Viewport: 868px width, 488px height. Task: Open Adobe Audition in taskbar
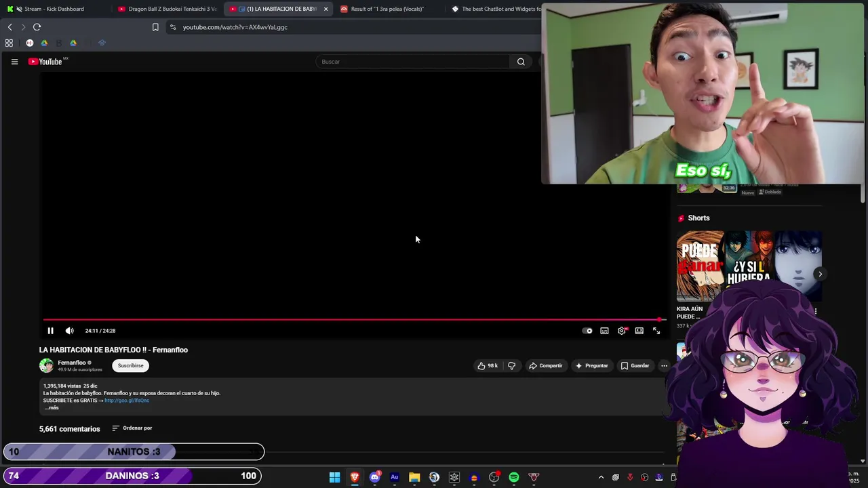(x=395, y=477)
